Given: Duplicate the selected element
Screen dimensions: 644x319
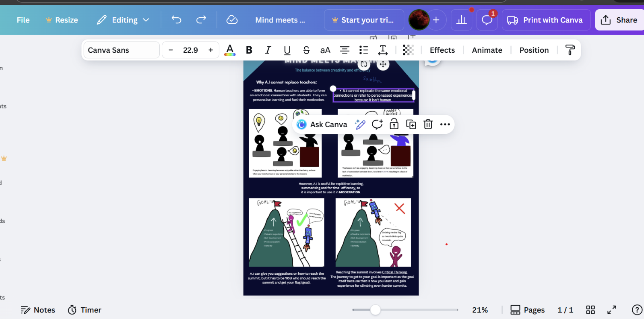Looking at the screenshot, I should [x=411, y=124].
